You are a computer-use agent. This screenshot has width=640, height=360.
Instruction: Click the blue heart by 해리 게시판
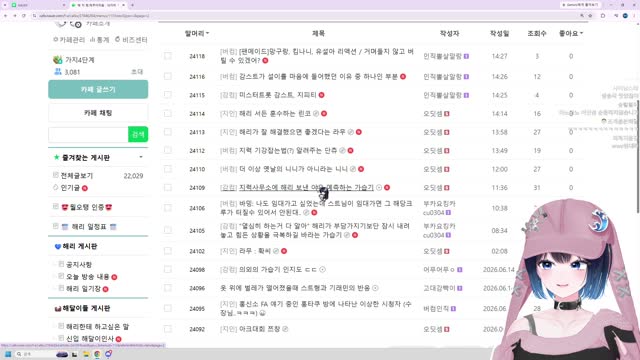click(x=58, y=247)
